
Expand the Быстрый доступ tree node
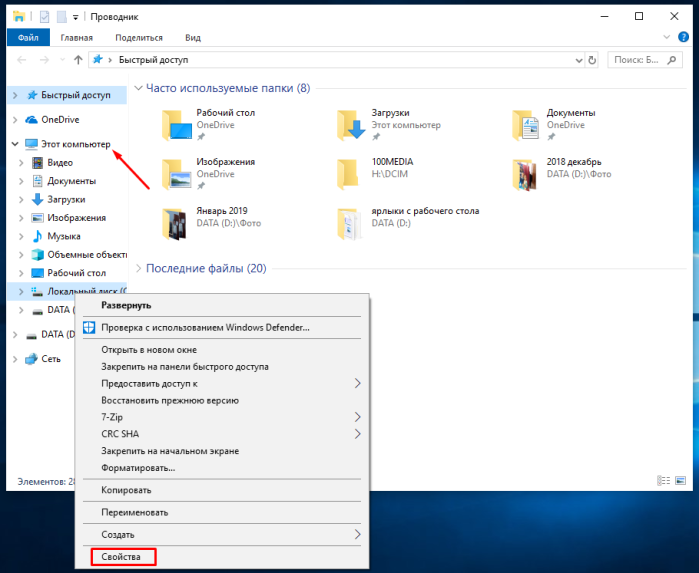pos(15,95)
